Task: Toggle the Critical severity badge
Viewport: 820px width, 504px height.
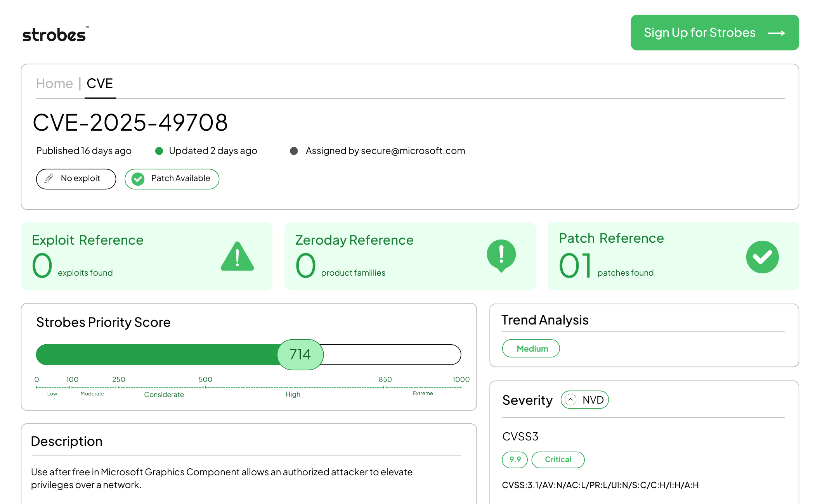Action: click(558, 459)
